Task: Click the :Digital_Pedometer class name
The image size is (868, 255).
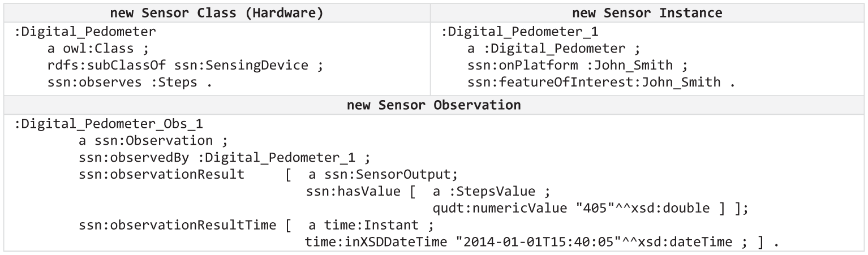Action: pyautogui.click(x=85, y=31)
